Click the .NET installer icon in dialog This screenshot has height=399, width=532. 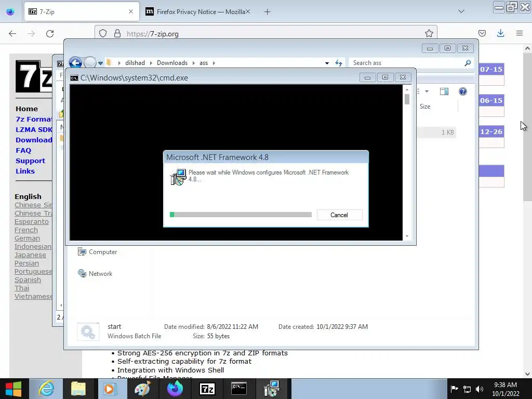pyautogui.click(x=178, y=177)
